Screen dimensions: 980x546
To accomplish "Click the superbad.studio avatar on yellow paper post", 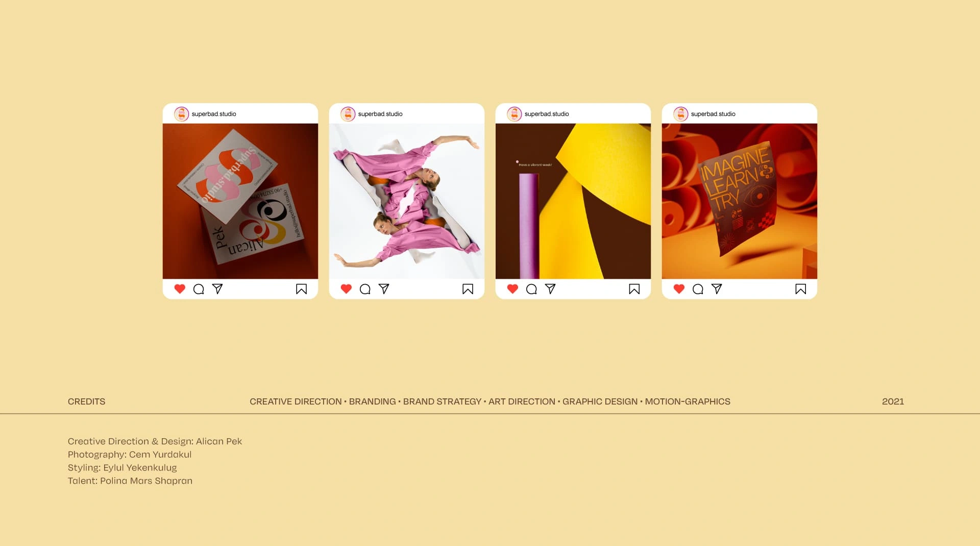I will tap(514, 114).
